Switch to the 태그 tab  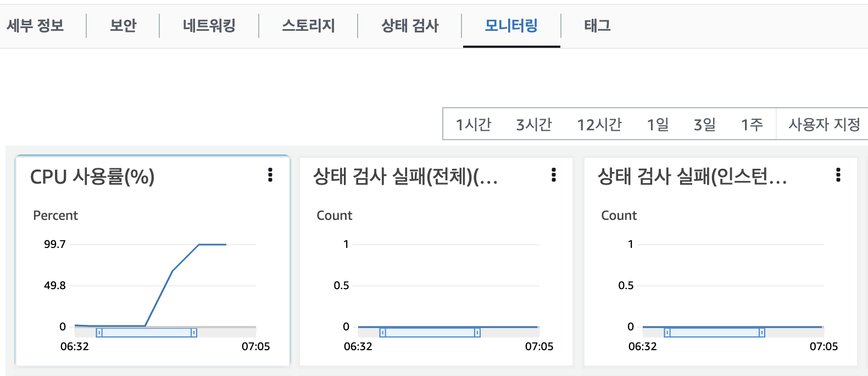pos(597,26)
